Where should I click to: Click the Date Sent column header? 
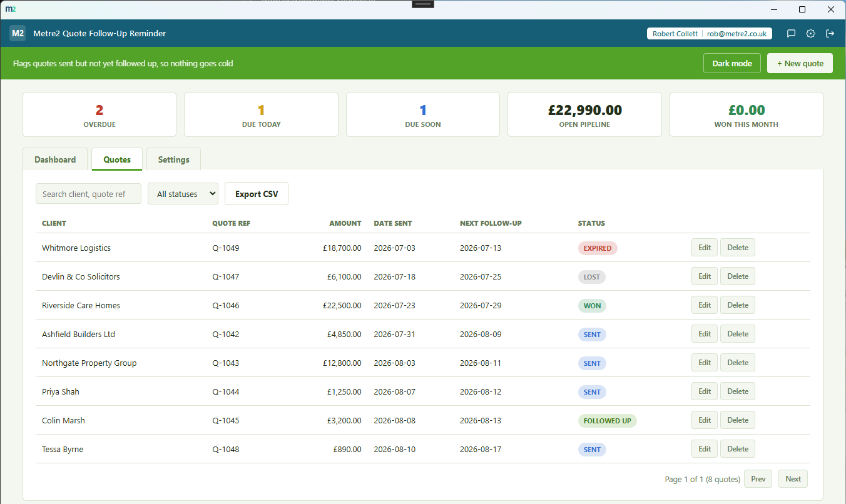point(393,223)
